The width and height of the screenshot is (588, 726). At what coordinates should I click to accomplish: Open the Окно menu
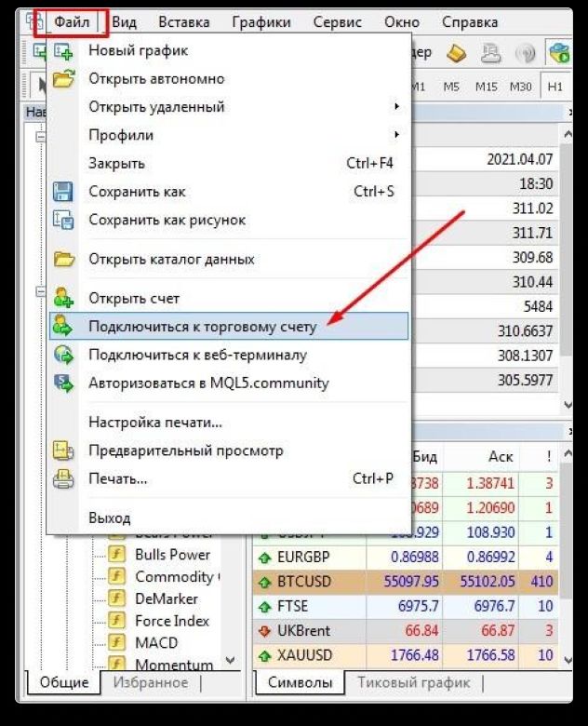point(401,22)
